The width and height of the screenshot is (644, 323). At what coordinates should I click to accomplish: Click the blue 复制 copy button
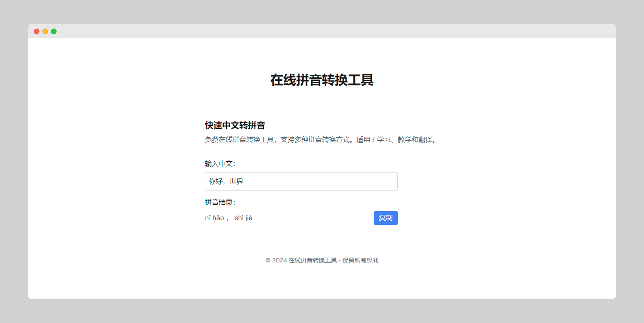tap(385, 218)
